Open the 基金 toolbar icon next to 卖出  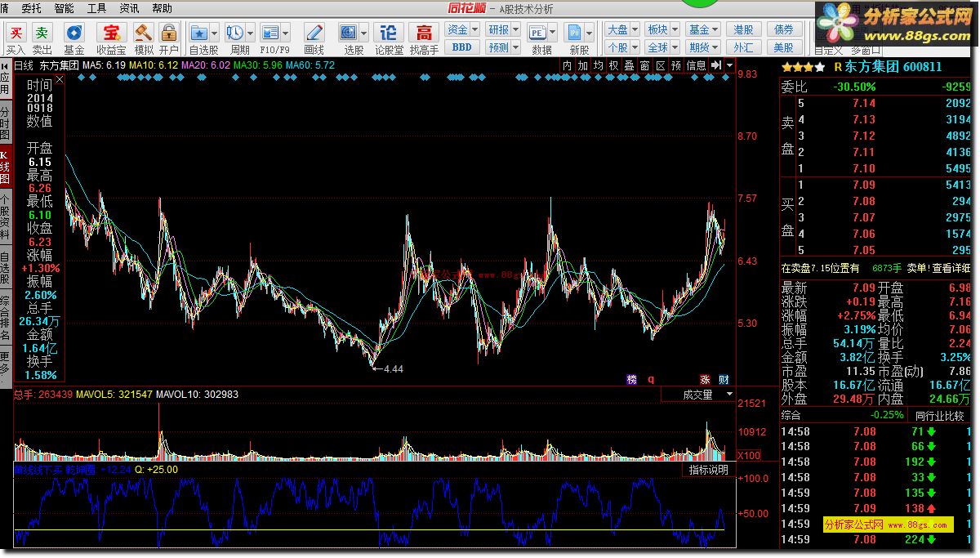[x=73, y=33]
